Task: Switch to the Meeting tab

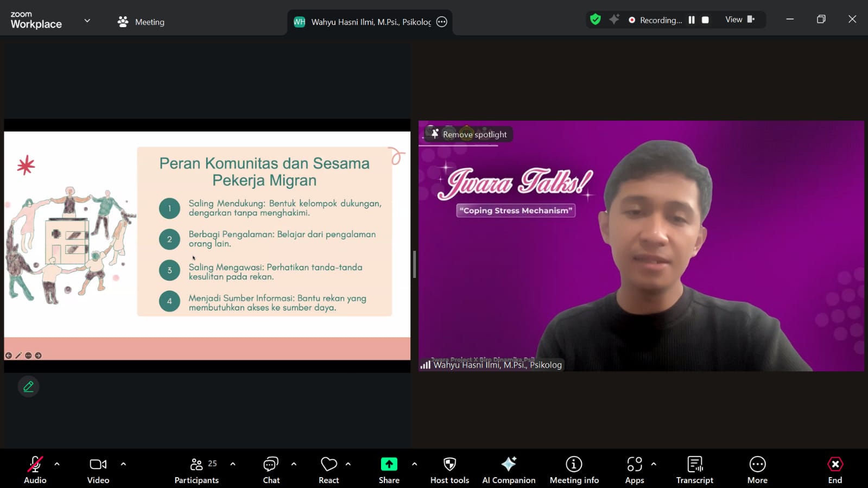Action: point(142,22)
